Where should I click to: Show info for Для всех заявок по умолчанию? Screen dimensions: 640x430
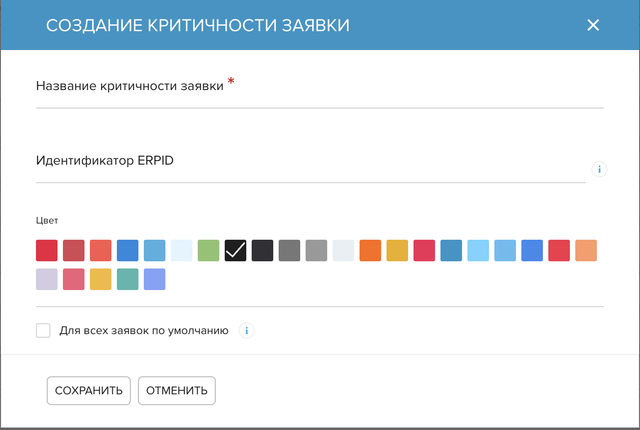(247, 330)
